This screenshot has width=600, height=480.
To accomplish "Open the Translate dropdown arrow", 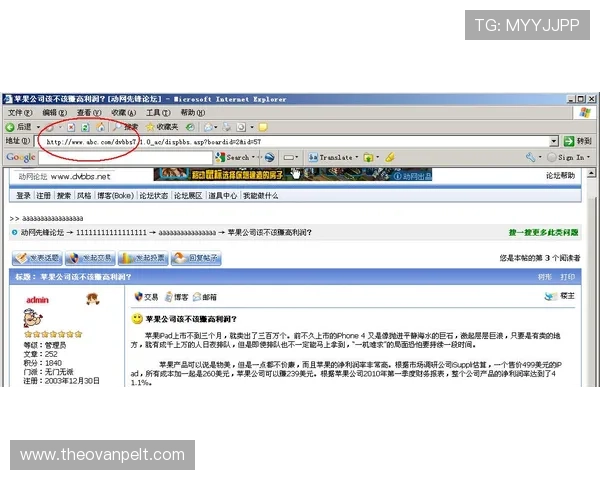I will (x=357, y=157).
